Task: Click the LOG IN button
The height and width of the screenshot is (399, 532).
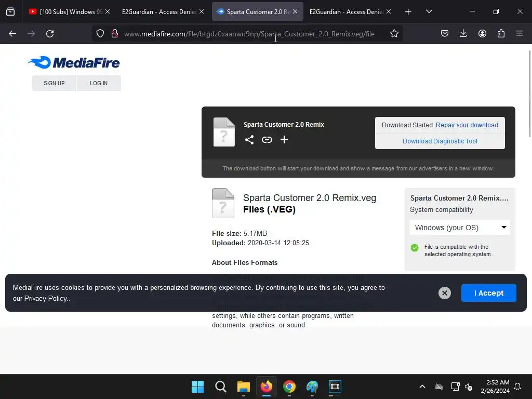Action: pos(99,83)
